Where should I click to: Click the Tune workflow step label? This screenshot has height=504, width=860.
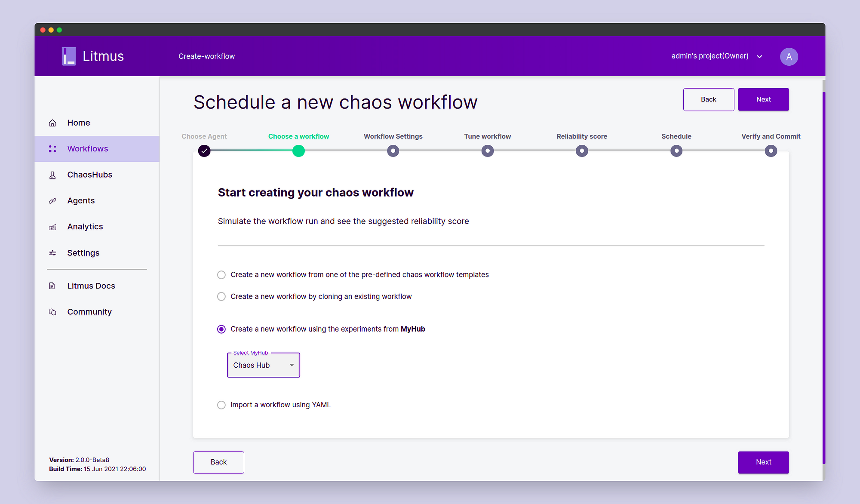tap(488, 136)
